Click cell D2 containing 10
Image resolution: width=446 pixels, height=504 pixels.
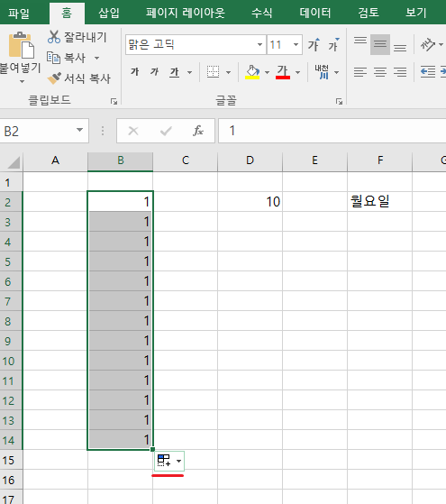(250, 202)
